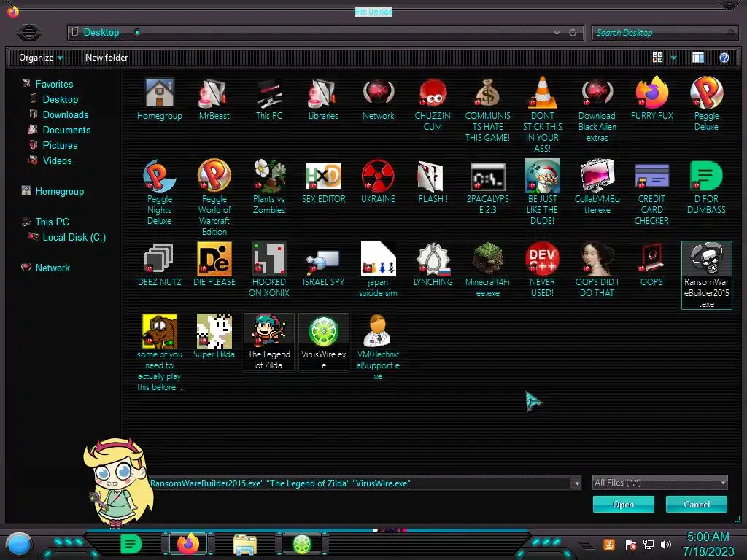This screenshot has height=560, width=747.
Task: Select The Legend of Zilda icon
Action: point(268,341)
